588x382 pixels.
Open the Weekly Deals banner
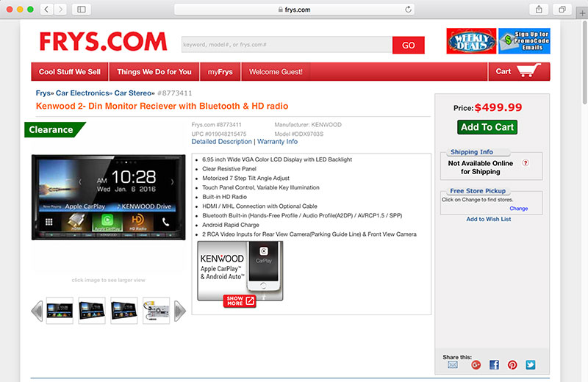click(x=471, y=41)
